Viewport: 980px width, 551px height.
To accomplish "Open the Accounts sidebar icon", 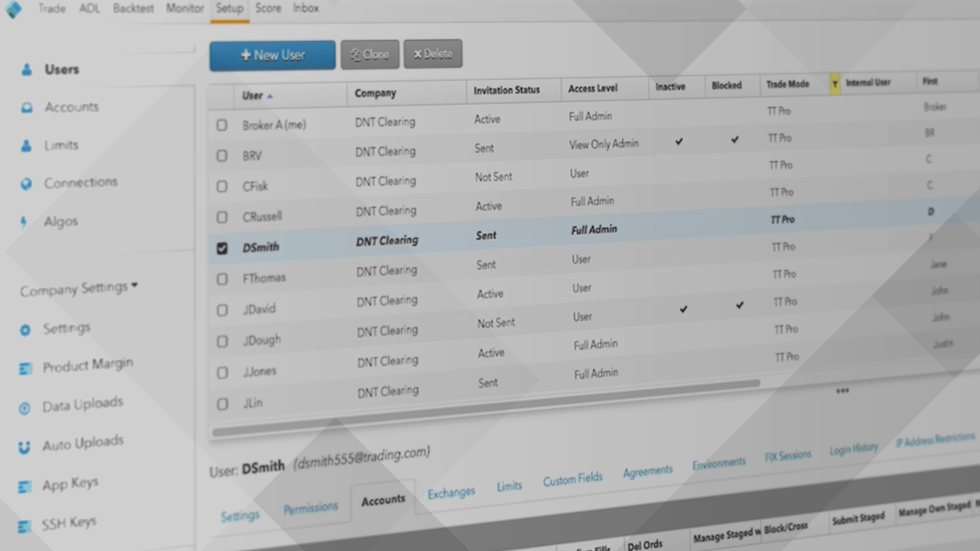I will coord(27,108).
